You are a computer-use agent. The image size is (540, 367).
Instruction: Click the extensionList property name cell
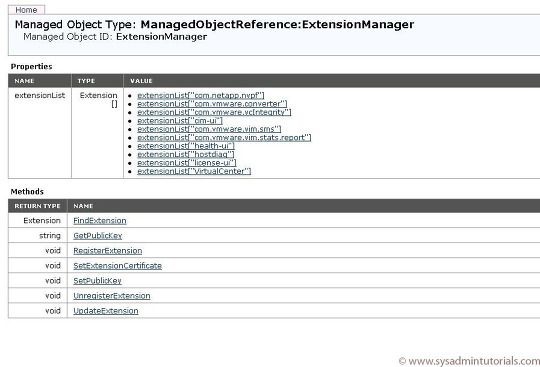[x=40, y=133]
